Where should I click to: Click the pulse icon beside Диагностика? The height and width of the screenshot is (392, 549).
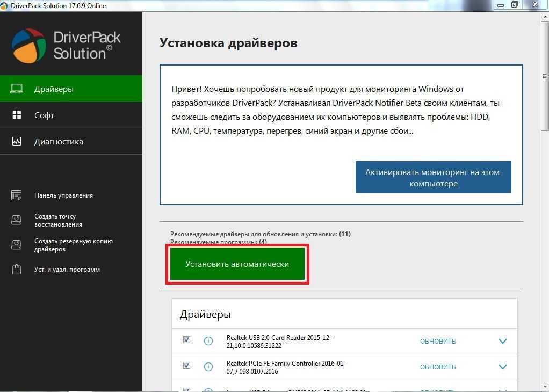tap(17, 141)
